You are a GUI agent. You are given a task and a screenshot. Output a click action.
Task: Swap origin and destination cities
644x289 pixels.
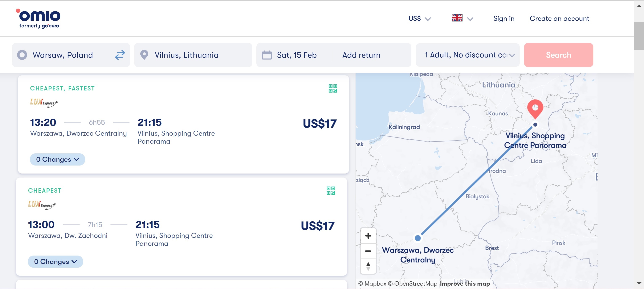click(120, 55)
